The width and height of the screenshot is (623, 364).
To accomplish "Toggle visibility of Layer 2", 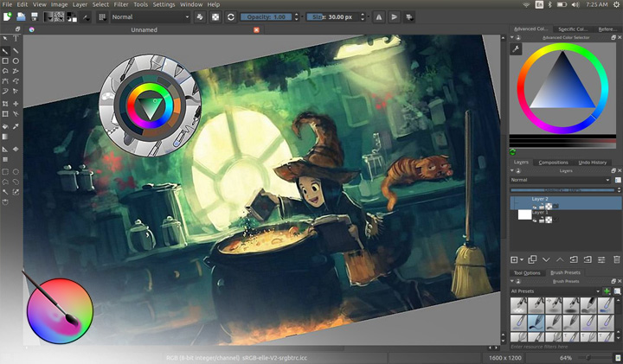I will coord(536,207).
